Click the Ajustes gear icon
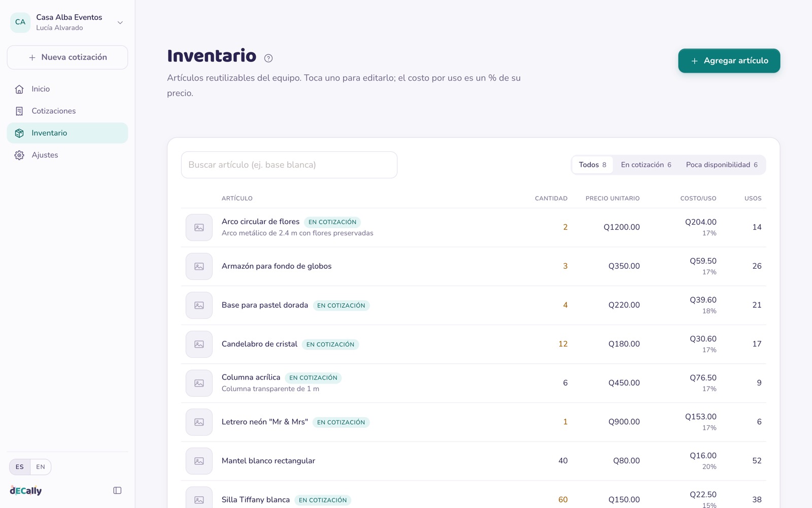This screenshot has width=812, height=508. 19,155
